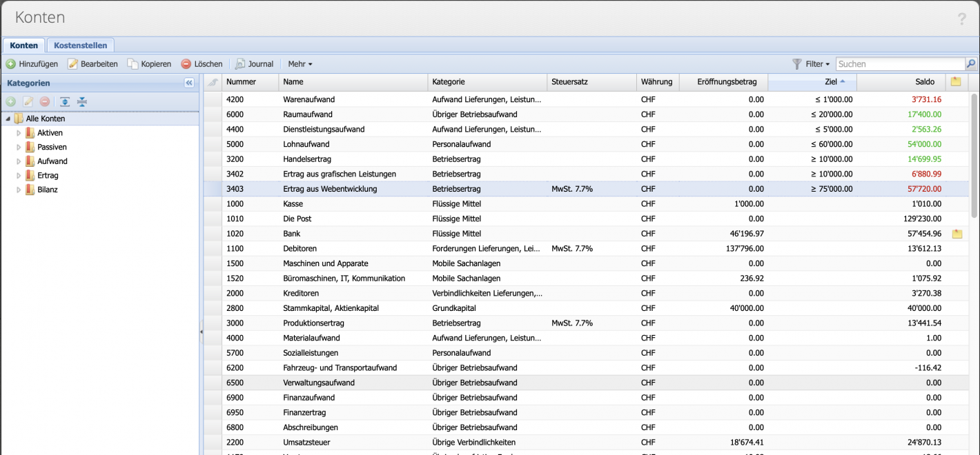Click the notes icon next to Bank account
The height and width of the screenshot is (455, 980).
tap(957, 233)
